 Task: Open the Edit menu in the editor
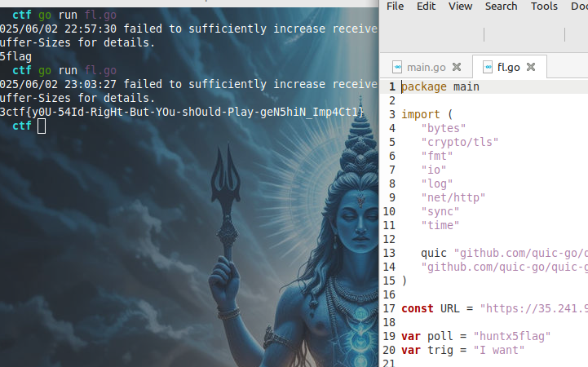pos(426,7)
